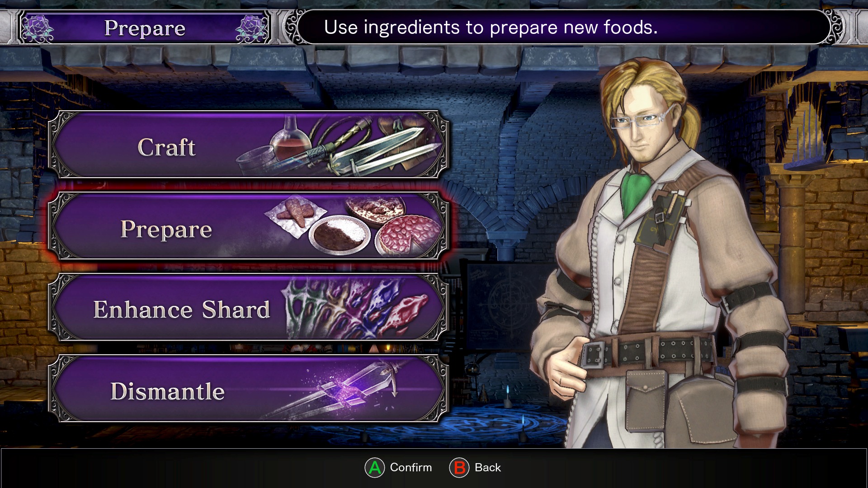The height and width of the screenshot is (488, 868).
Task: Click the green shard on Enhance Shard
Action: coord(302,307)
